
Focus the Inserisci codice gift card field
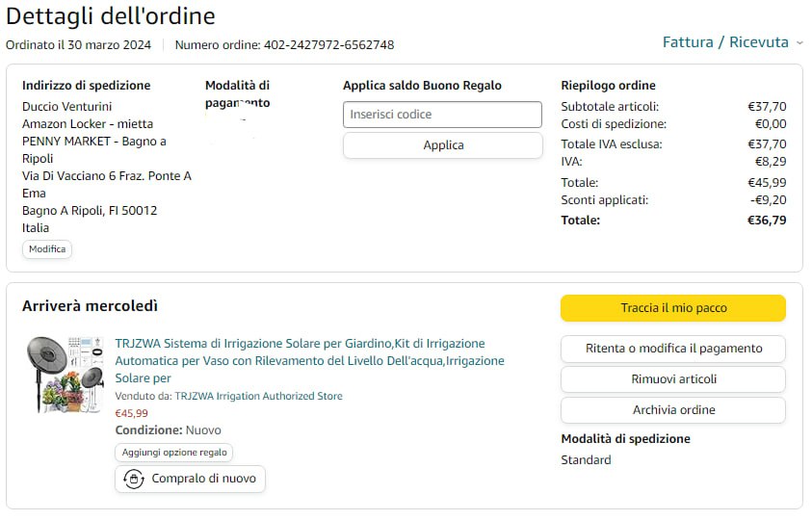point(442,115)
